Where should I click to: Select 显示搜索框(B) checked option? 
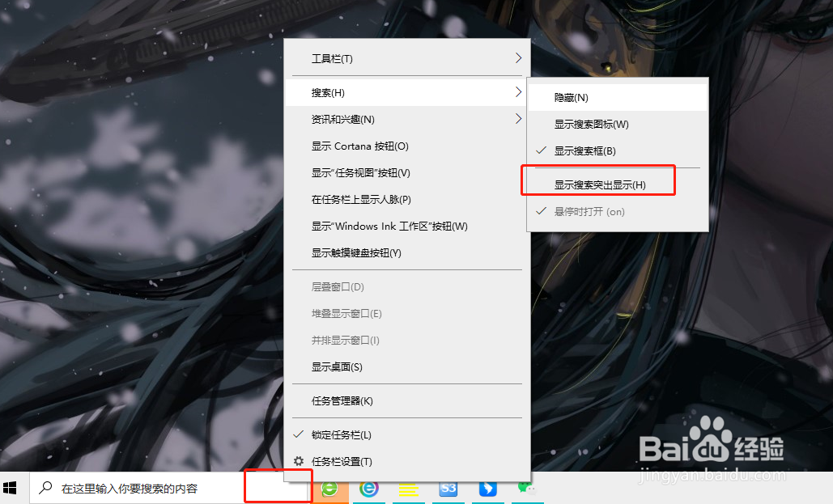[618, 150]
